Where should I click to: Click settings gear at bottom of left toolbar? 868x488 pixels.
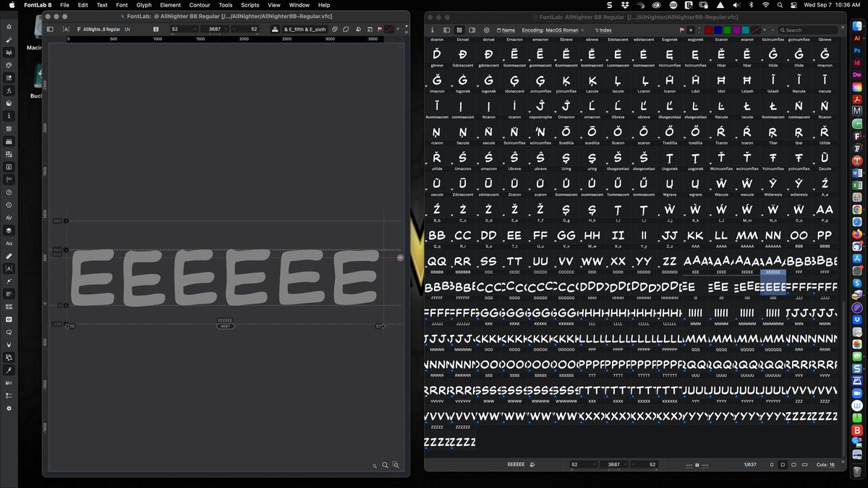tap(9, 408)
